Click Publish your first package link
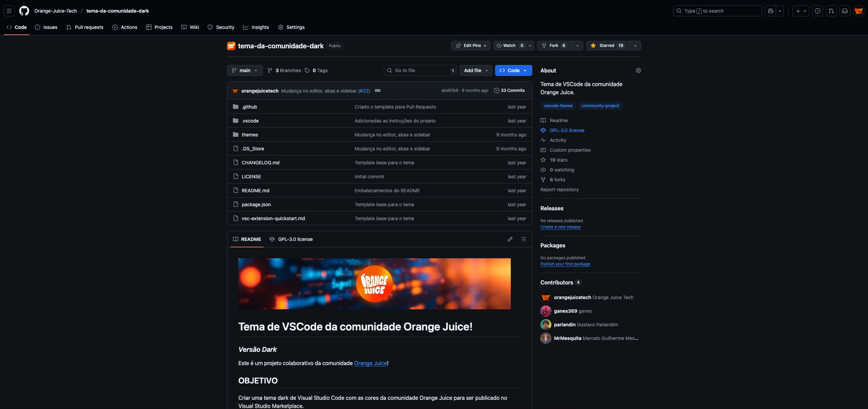The width and height of the screenshot is (868, 409). tap(565, 264)
